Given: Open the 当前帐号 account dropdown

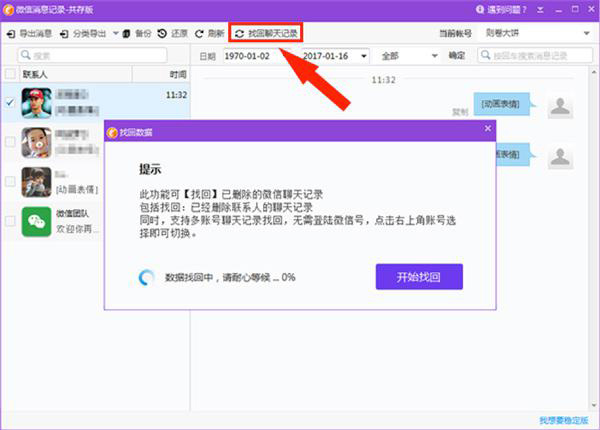Looking at the screenshot, I should 538,33.
